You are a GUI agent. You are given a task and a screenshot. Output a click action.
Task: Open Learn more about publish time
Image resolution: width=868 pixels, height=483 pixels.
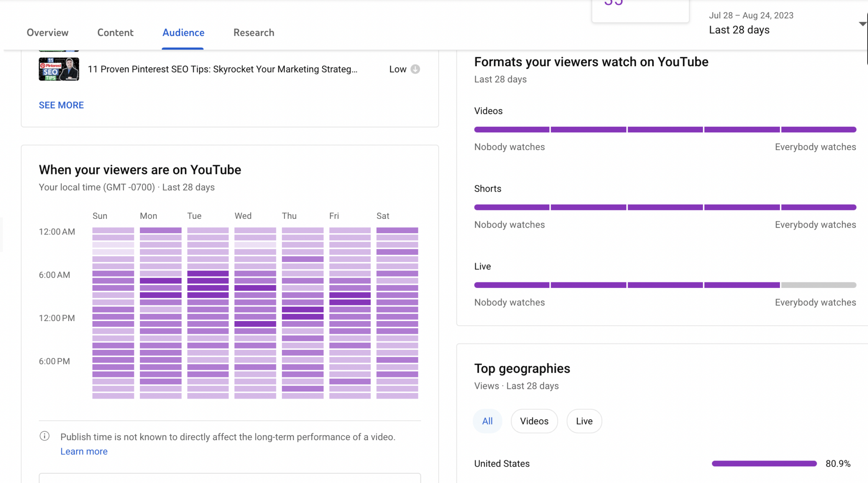[84, 451]
